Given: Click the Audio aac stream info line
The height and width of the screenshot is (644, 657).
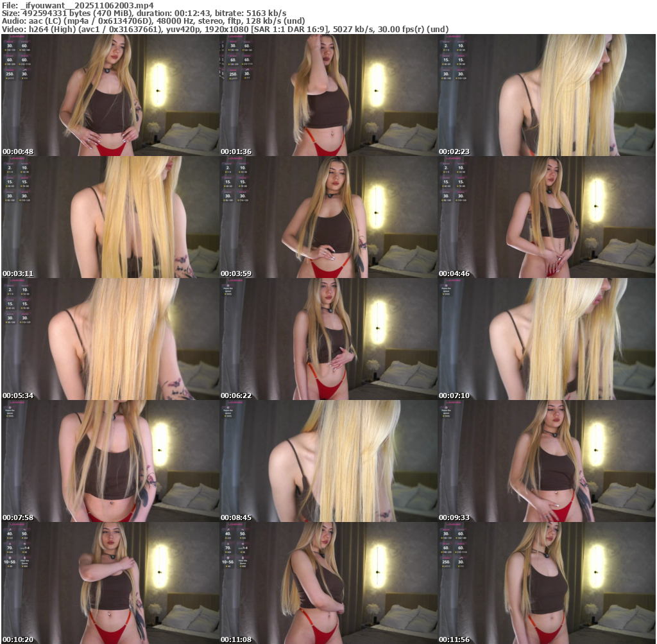Looking at the screenshot, I should (153, 21).
